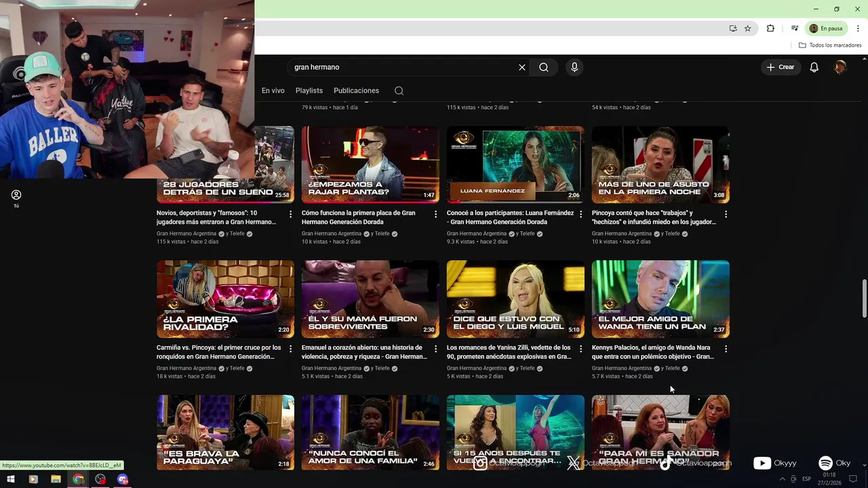Show hidden system tray icons

tap(783, 479)
